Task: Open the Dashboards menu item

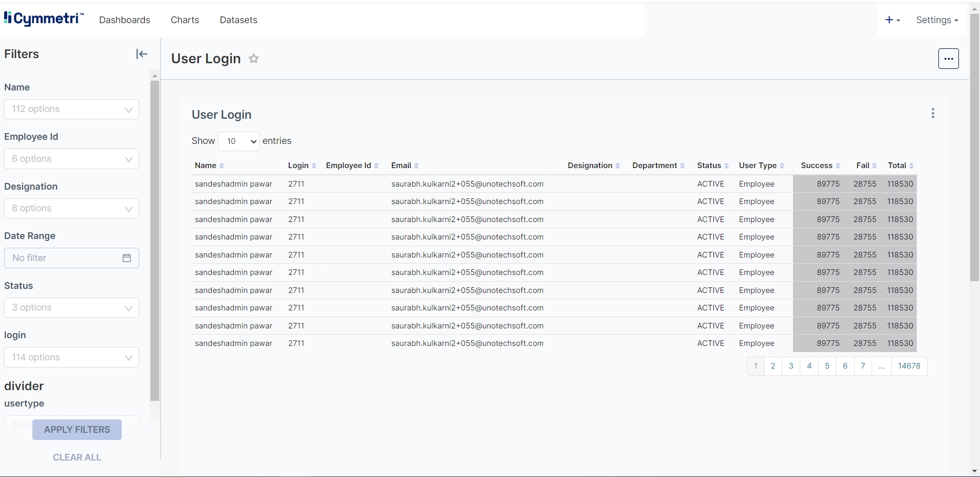Action: point(125,20)
